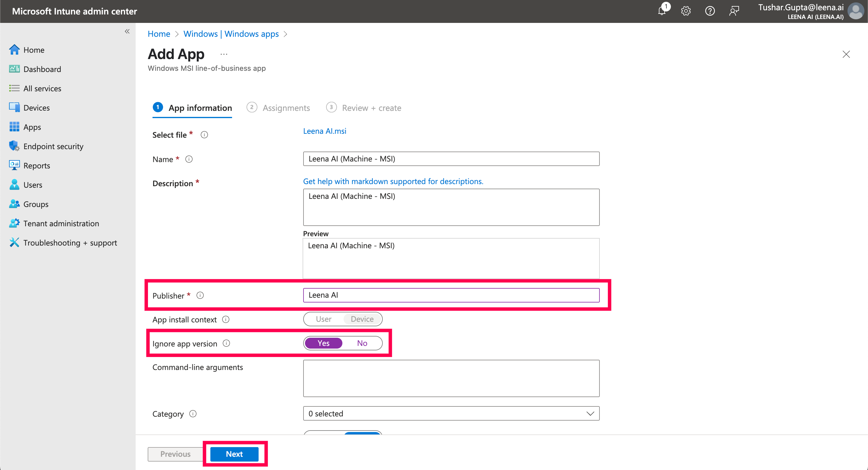
Task: Click the Troubleshooting + support wrench icon
Action: tap(14, 242)
